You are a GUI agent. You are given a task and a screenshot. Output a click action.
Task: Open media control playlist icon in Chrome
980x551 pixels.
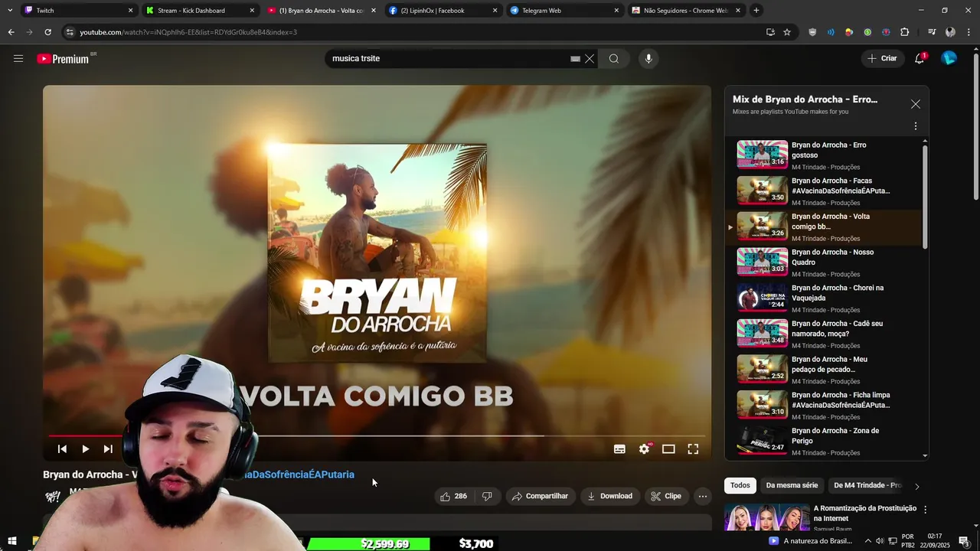coord(932,32)
